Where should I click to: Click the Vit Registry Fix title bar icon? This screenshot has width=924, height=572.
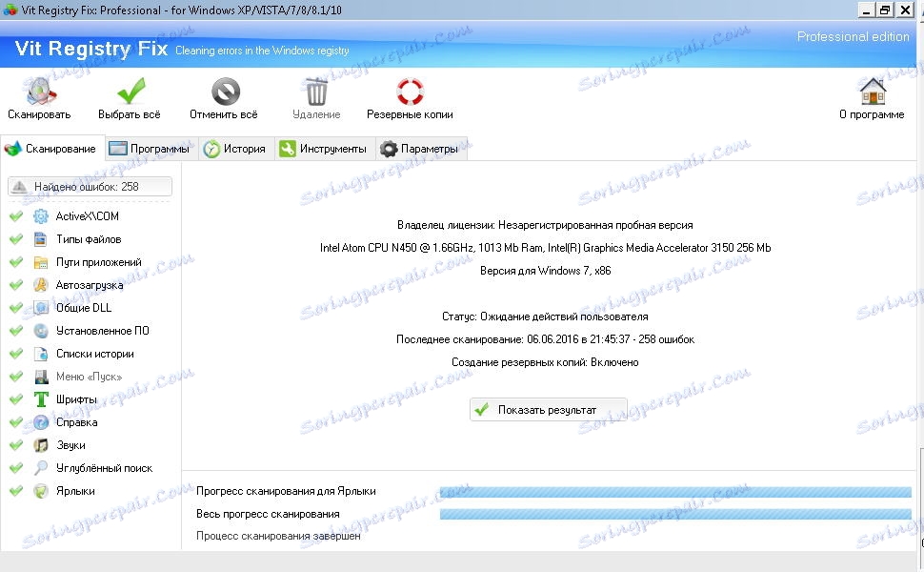pyautogui.click(x=10, y=10)
